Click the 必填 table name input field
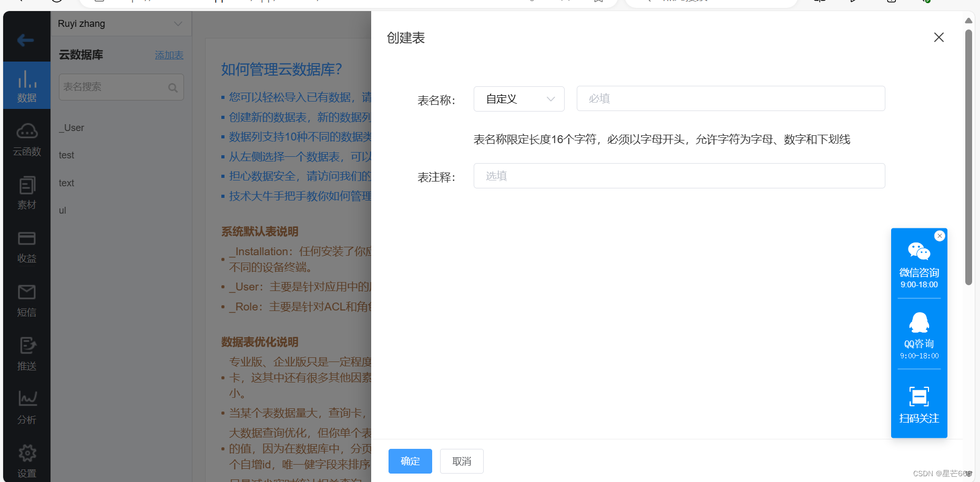This screenshot has width=980, height=482. point(730,98)
